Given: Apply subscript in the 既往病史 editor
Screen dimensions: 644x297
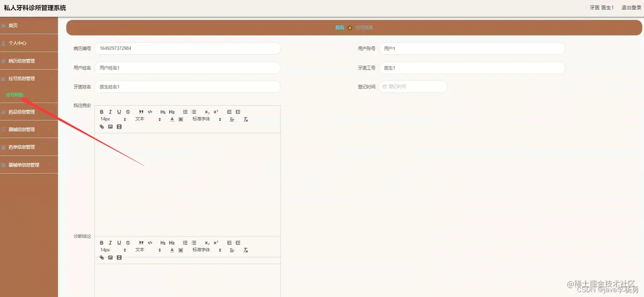Looking at the screenshot, I should (x=207, y=112).
